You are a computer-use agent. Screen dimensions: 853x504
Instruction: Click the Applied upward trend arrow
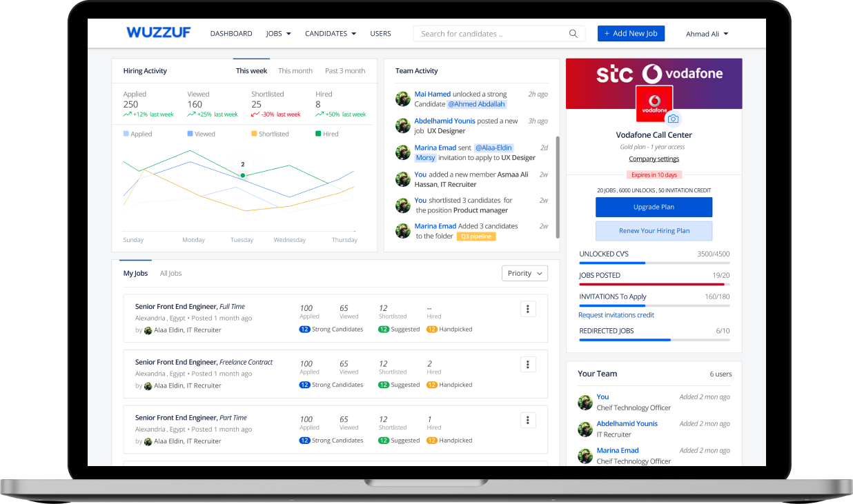[x=127, y=114]
